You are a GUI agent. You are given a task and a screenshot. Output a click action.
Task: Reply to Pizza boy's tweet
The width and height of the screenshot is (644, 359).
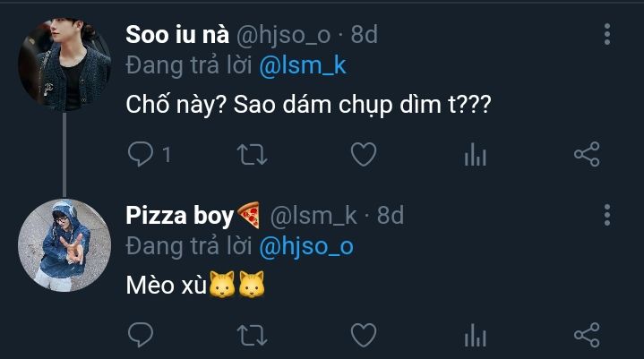tap(141, 336)
